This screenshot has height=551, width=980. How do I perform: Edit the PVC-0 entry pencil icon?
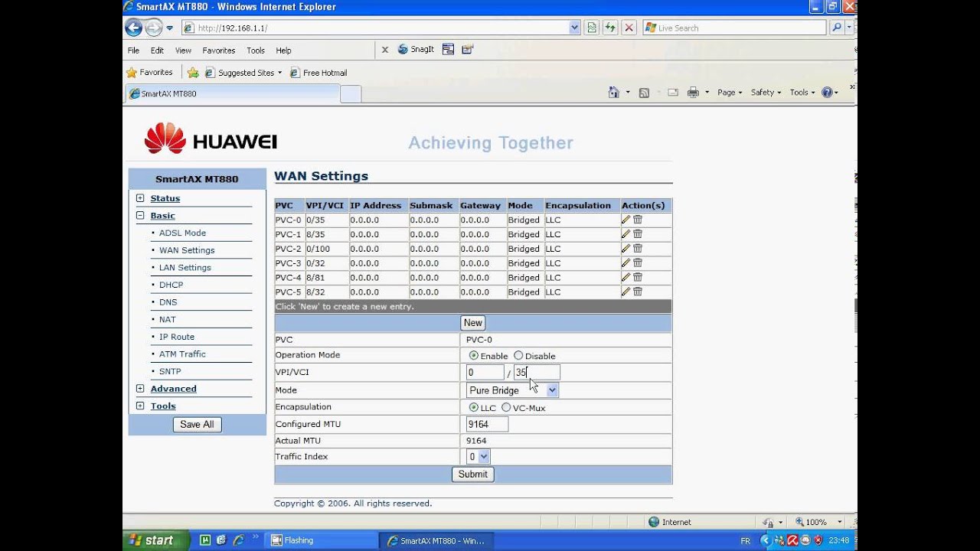[626, 220]
